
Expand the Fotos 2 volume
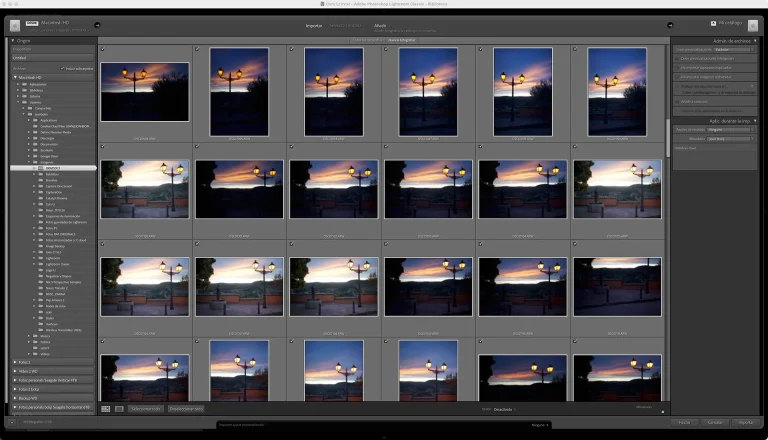tap(15, 362)
